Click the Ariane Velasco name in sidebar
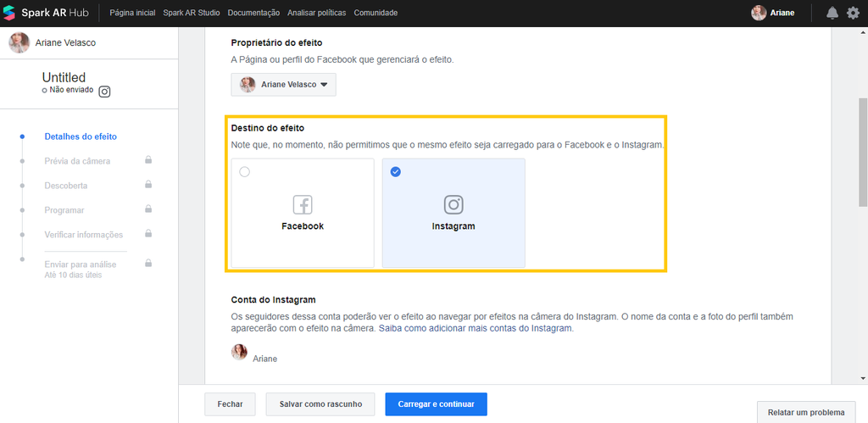This screenshot has height=423, width=868. pyautogui.click(x=65, y=42)
